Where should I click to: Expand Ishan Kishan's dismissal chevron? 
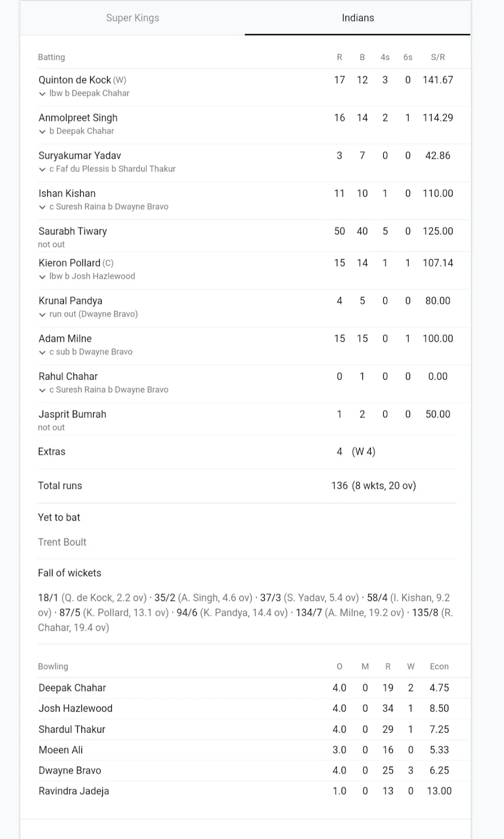[x=42, y=207]
